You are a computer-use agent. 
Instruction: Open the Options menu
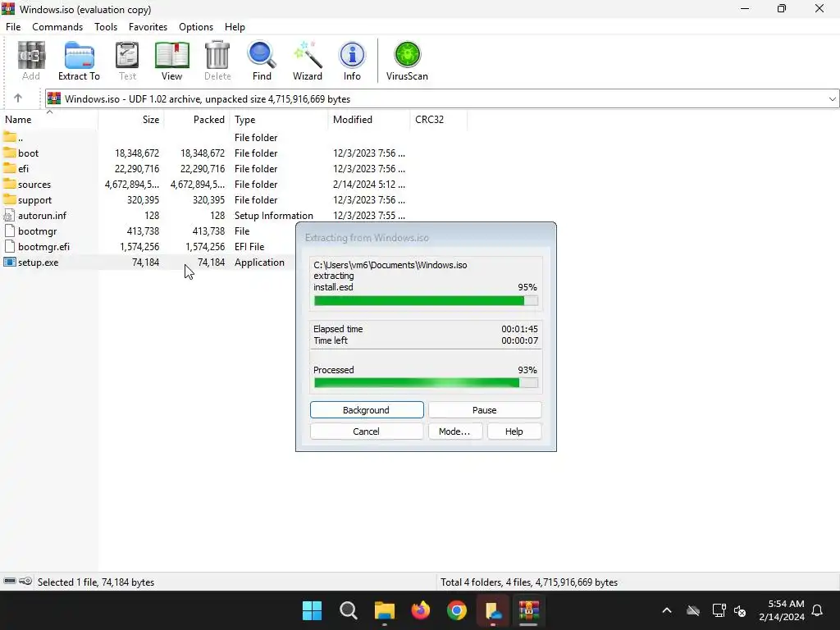196,27
